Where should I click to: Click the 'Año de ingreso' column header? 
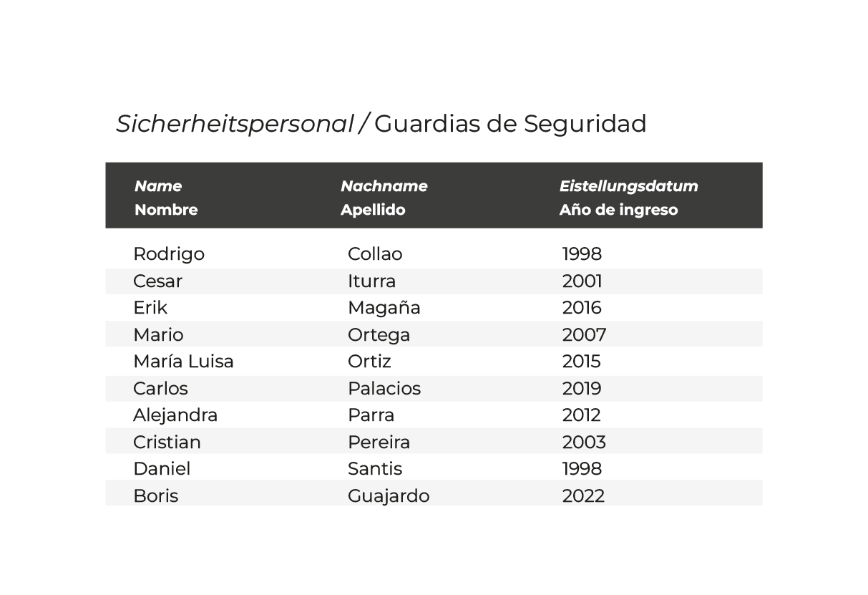[618, 210]
